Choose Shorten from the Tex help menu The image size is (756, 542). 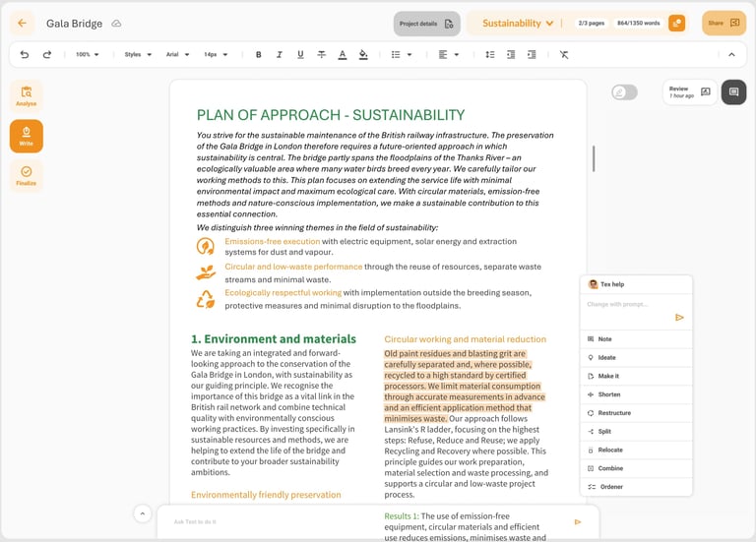click(609, 394)
